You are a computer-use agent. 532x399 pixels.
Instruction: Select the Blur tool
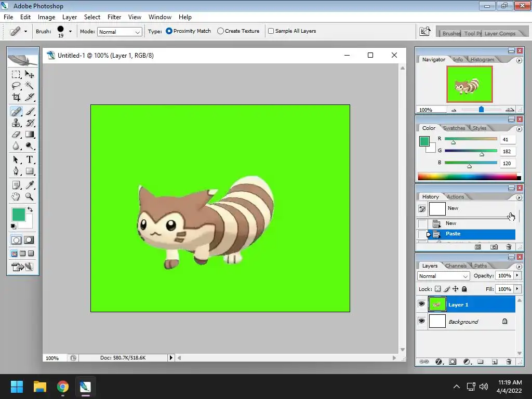(16, 146)
